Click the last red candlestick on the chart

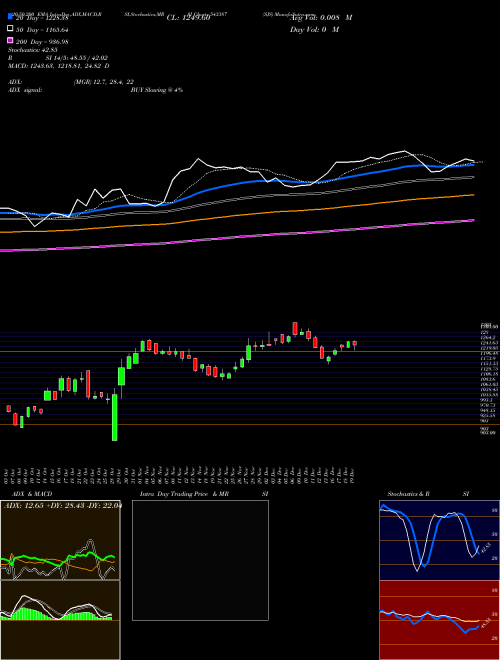[355, 343]
